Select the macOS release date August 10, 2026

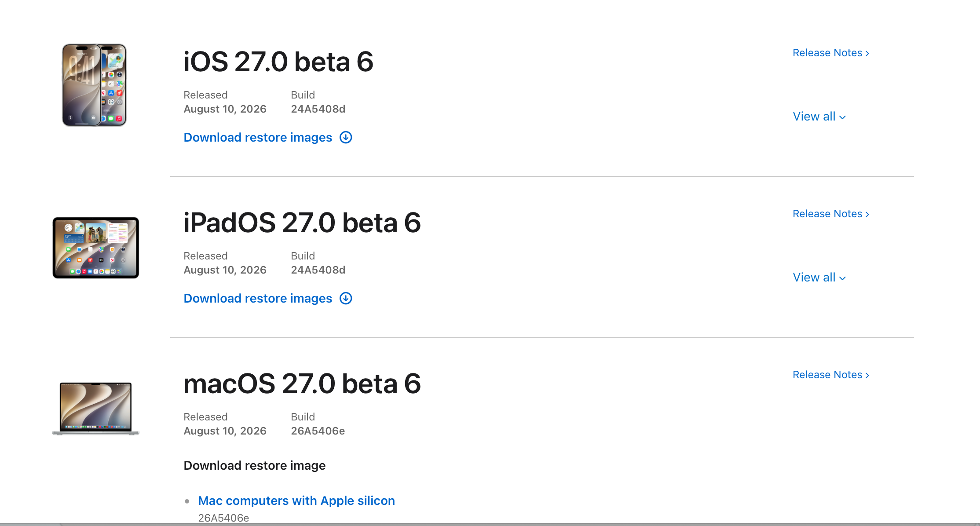(x=225, y=431)
